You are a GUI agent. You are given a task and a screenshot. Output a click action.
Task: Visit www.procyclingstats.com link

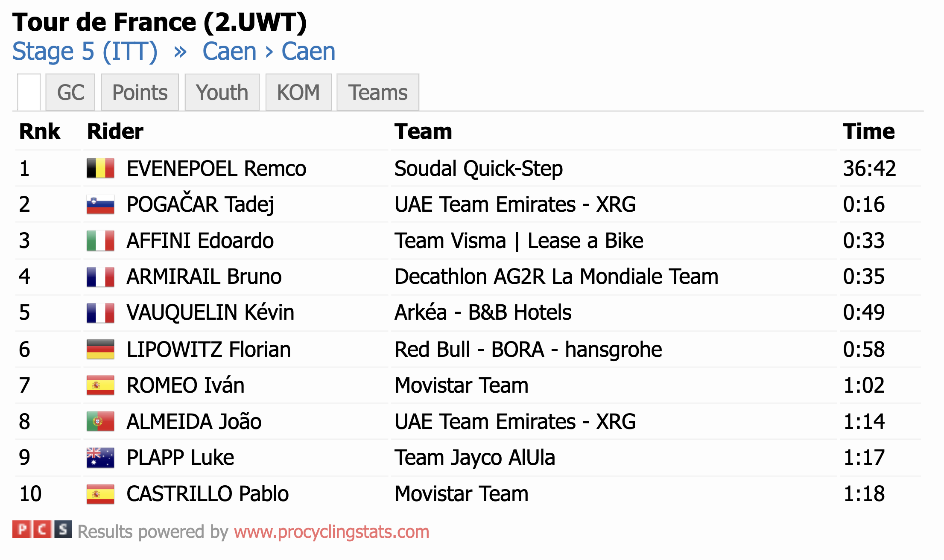[x=332, y=532]
